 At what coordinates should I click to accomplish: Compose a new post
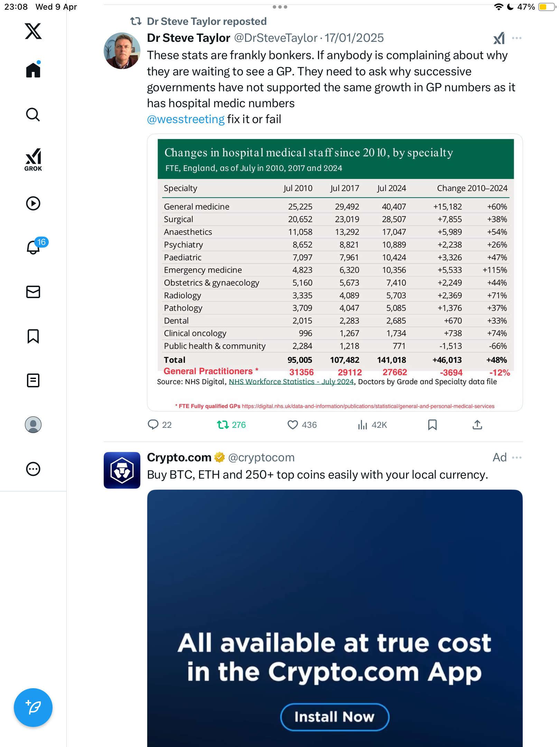33,708
